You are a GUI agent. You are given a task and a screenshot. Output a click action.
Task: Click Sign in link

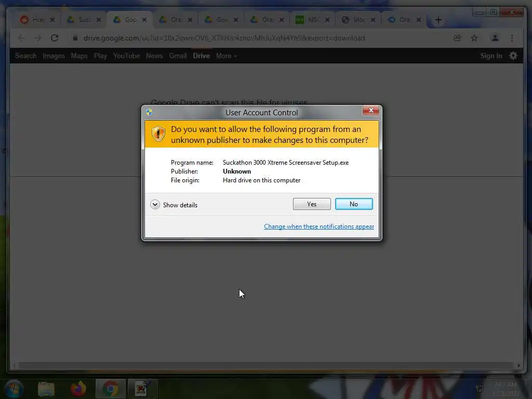click(491, 56)
